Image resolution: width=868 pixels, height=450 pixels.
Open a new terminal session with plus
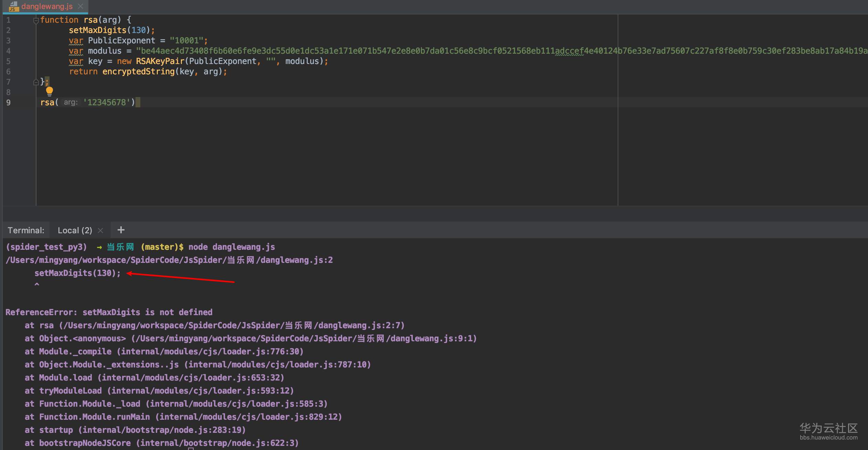[x=121, y=230]
